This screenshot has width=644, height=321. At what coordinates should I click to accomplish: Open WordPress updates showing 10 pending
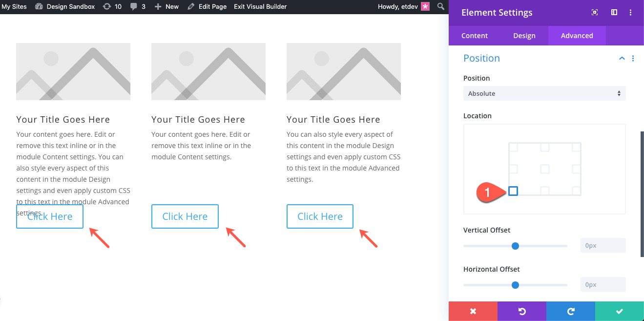(x=112, y=6)
